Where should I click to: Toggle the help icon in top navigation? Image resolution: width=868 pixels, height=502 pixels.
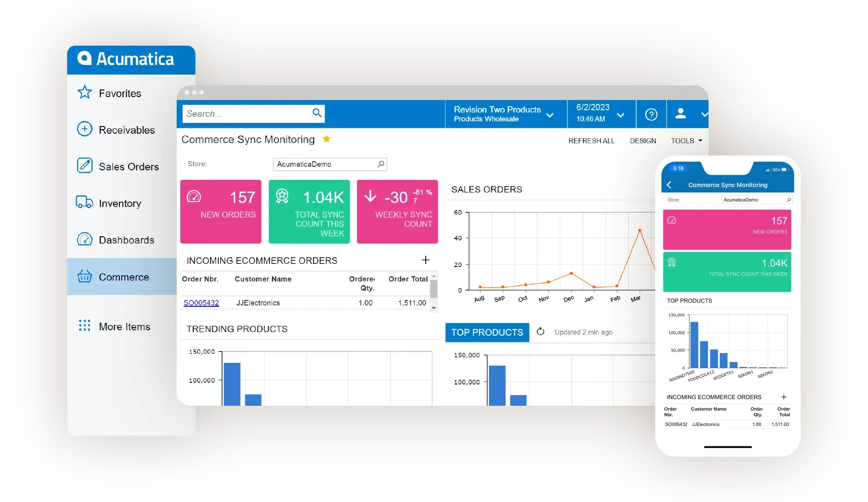click(651, 115)
